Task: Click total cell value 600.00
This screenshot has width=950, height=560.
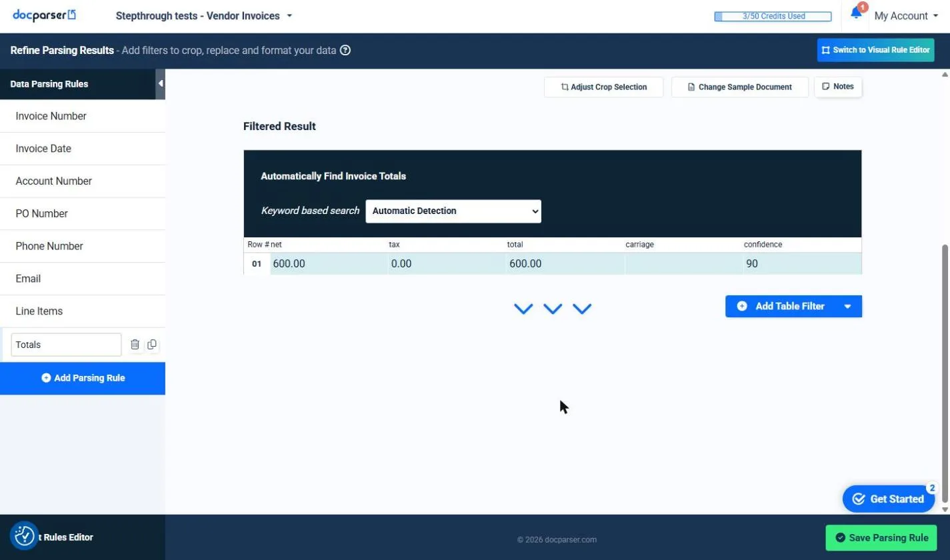Action: (x=565, y=264)
